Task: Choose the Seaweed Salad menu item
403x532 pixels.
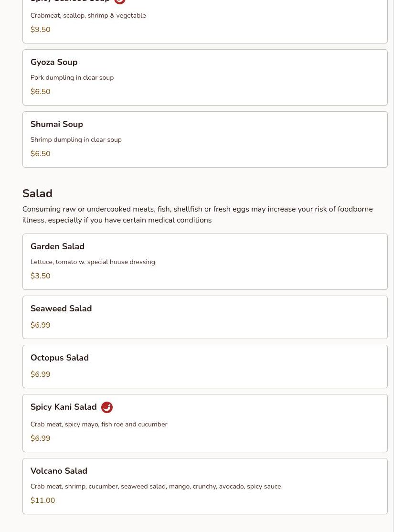Action: click(61, 309)
